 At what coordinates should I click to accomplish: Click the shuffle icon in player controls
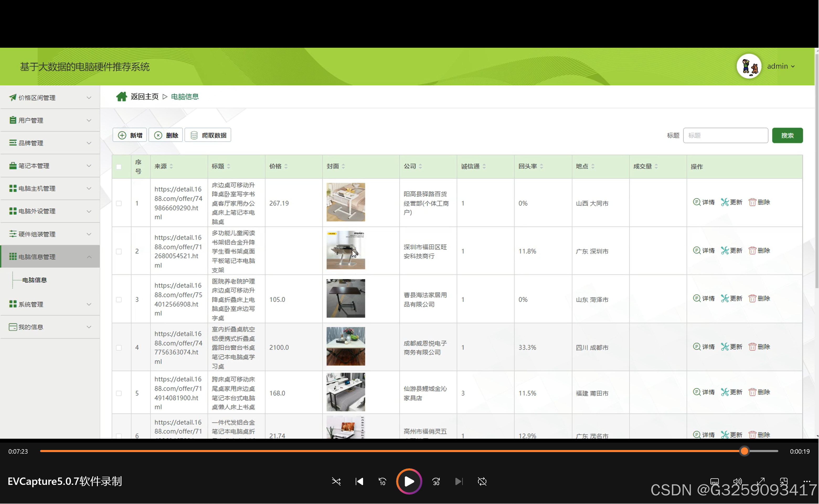point(336,481)
